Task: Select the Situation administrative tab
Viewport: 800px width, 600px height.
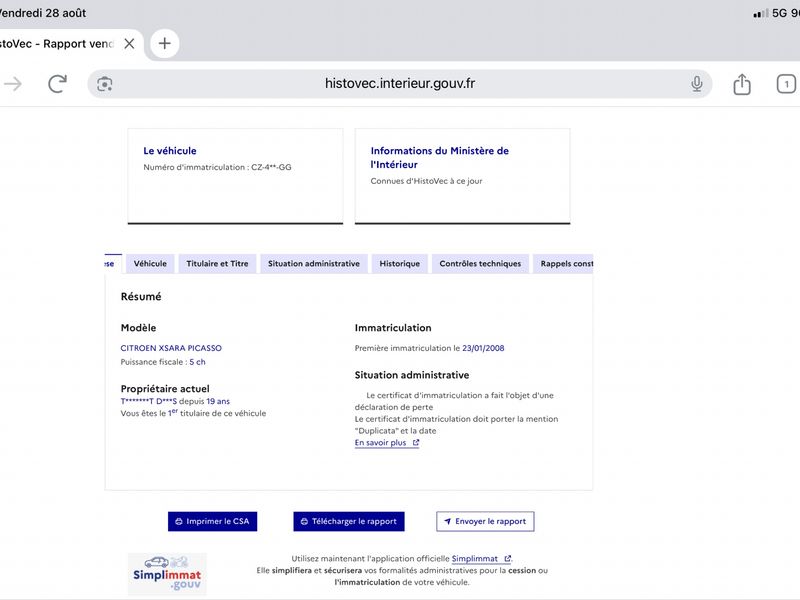Action: click(314, 264)
